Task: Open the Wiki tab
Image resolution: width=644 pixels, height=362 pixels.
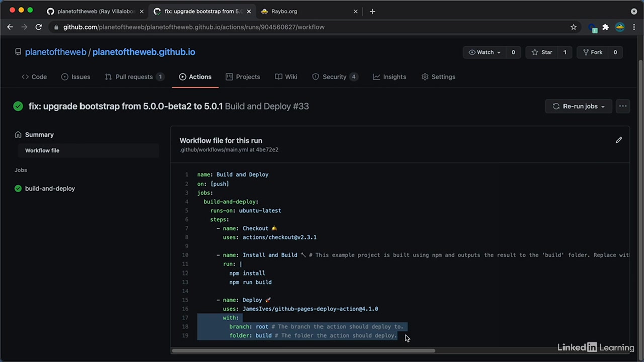Action: 286,77
